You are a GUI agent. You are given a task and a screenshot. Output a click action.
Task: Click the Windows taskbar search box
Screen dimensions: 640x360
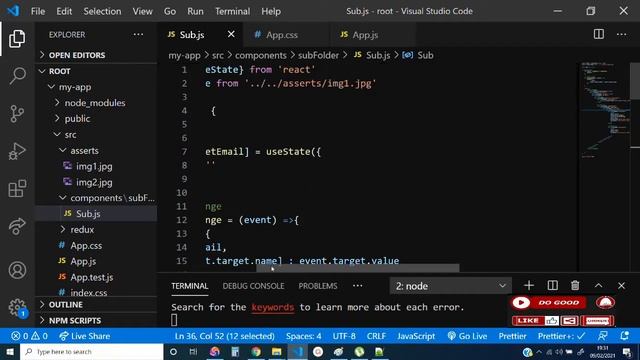[92, 351]
